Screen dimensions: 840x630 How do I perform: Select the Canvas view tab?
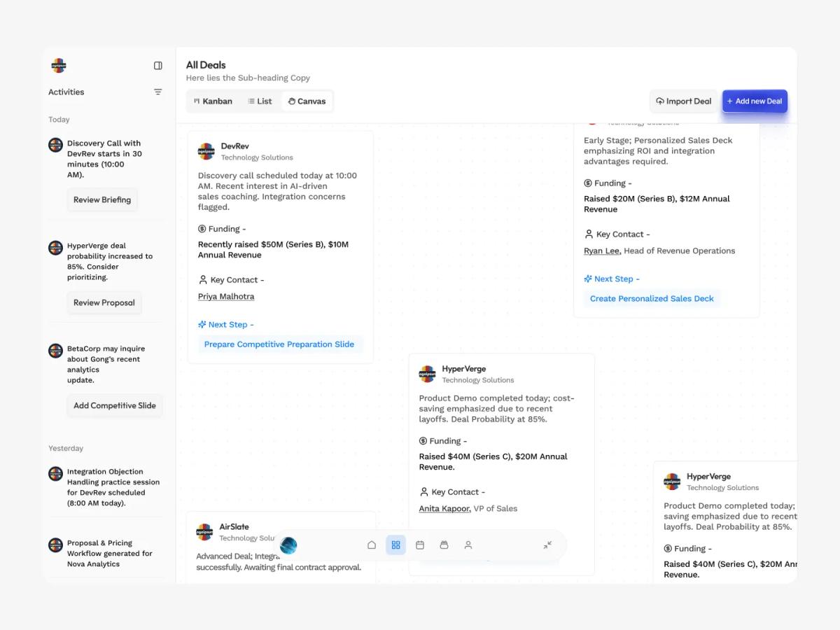click(307, 101)
